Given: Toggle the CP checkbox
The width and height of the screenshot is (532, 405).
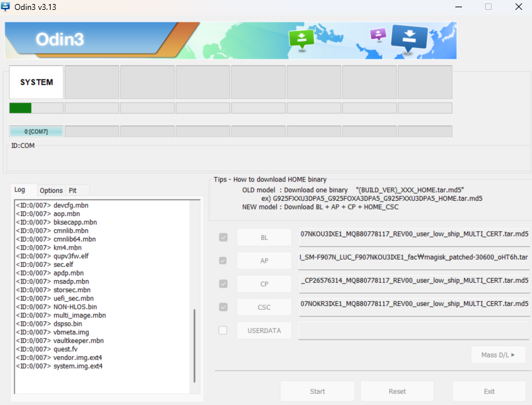Looking at the screenshot, I should coord(223,283).
